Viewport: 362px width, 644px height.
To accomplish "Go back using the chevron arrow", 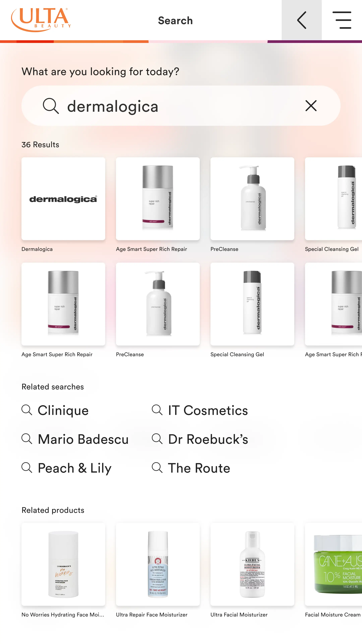I will [301, 20].
